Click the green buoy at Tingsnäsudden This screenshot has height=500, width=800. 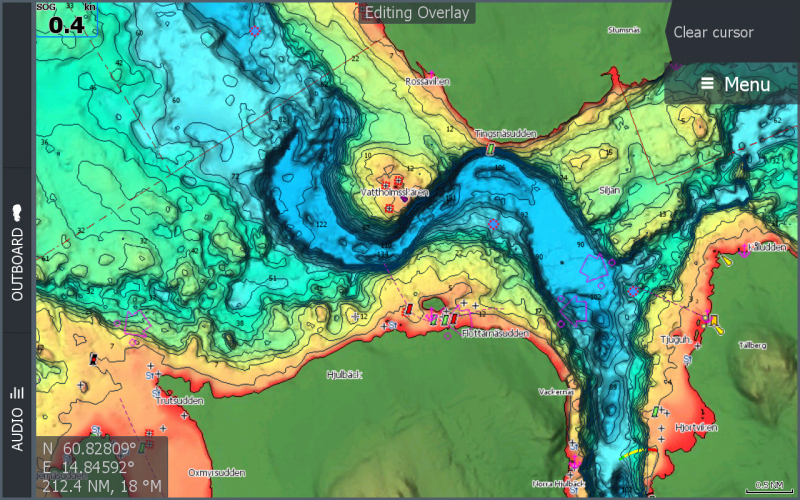click(490, 148)
